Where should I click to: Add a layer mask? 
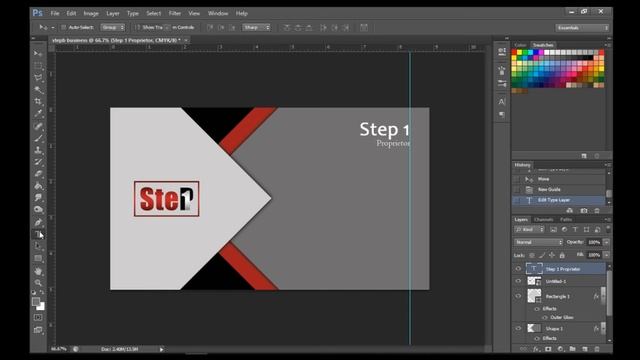pos(548,349)
